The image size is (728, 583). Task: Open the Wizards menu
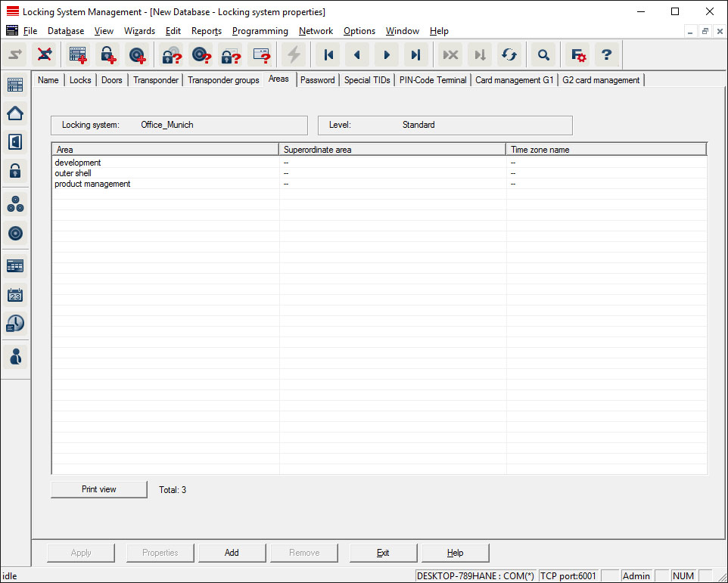pos(139,31)
